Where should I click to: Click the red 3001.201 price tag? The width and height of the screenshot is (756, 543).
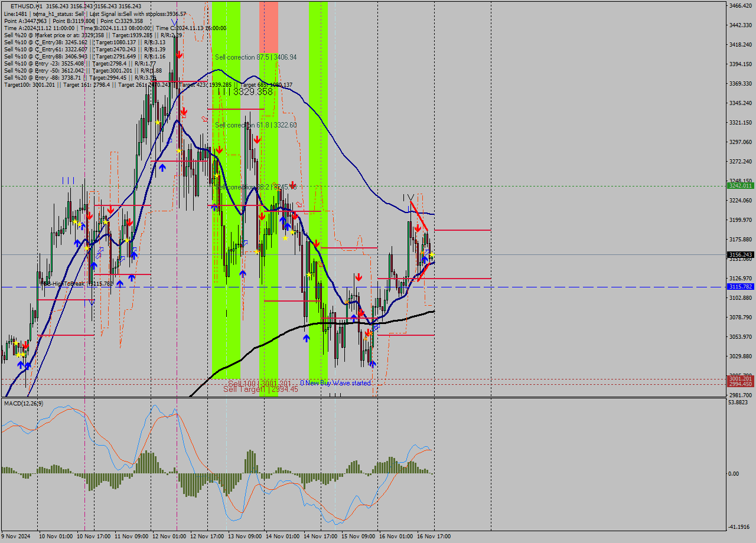(x=740, y=378)
